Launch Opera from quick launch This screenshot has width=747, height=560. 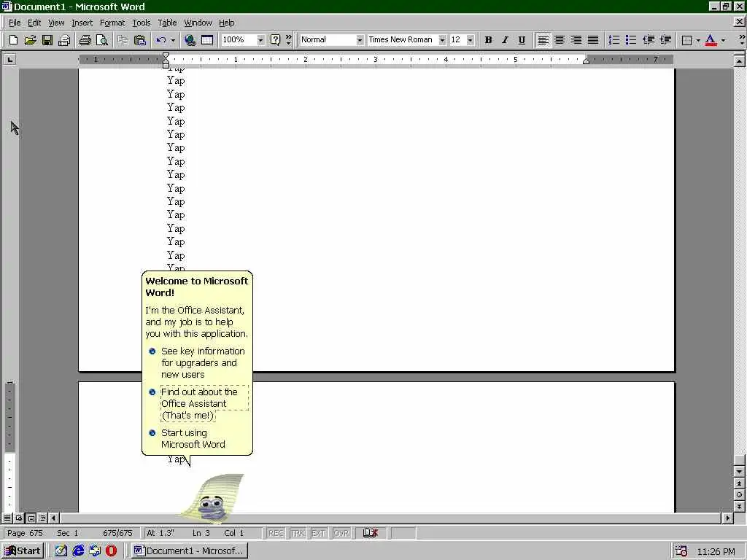tap(112, 551)
